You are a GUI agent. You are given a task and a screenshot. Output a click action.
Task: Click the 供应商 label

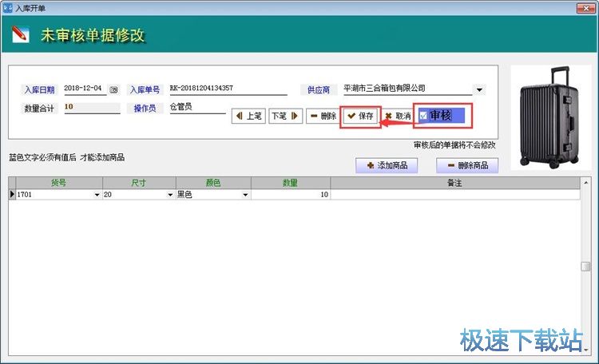[x=318, y=89]
